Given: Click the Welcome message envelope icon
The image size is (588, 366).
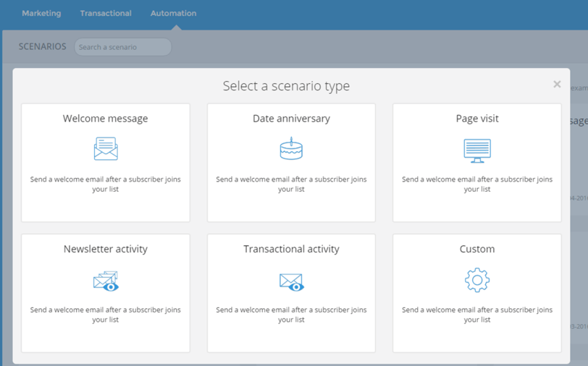Looking at the screenshot, I should 106,149.
